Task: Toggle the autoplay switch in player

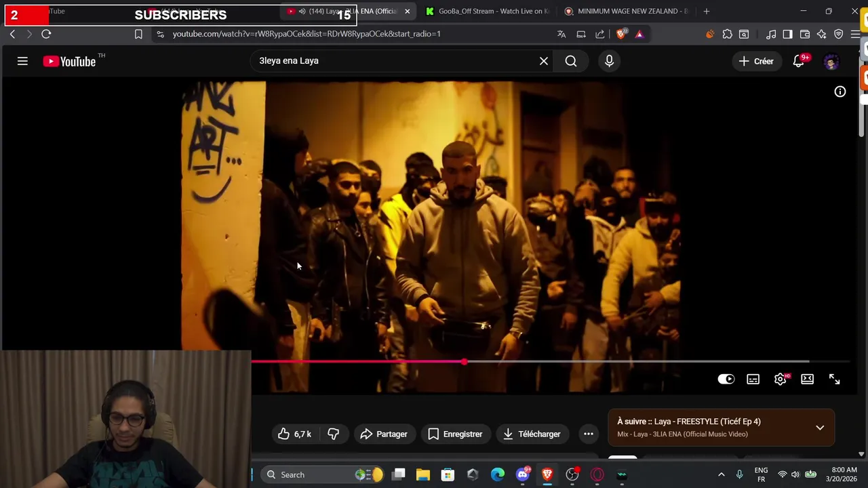Action: (x=726, y=380)
